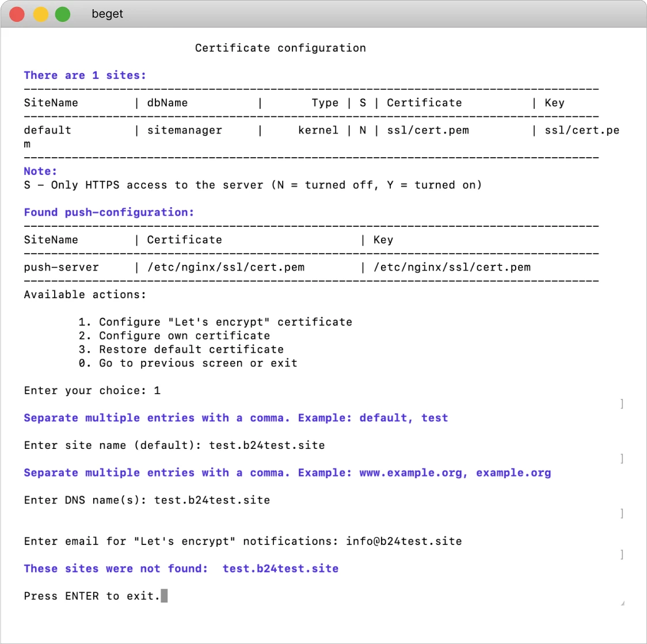The height and width of the screenshot is (644, 647).
Task: Click the value after "Enter DNS name(s):"
Action: [212, 500]
